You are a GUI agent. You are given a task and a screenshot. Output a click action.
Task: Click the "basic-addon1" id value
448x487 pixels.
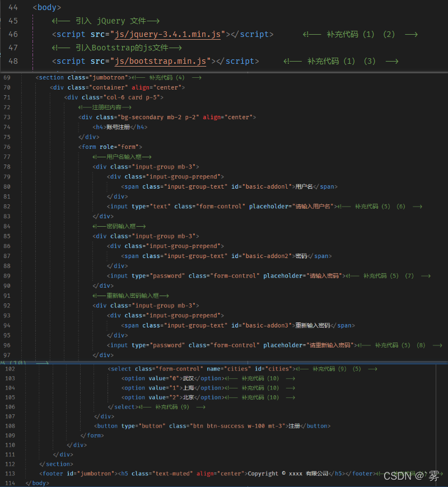[267, 186]
